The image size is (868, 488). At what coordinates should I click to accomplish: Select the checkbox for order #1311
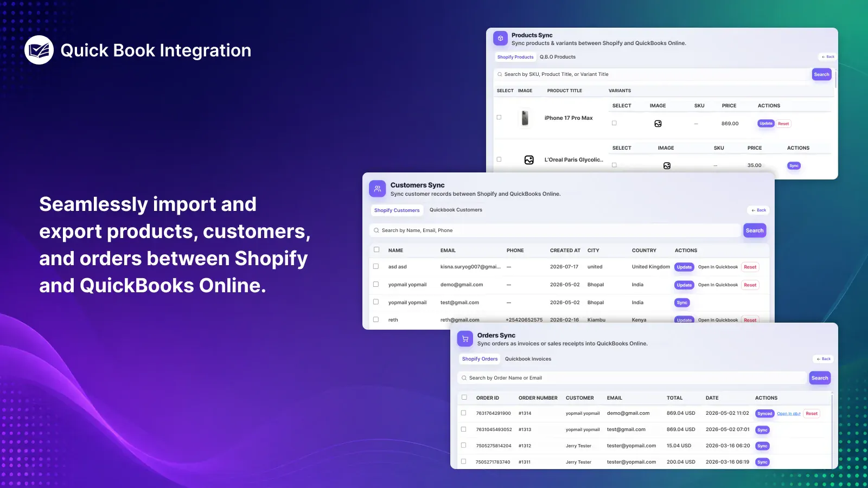[463, 461]
